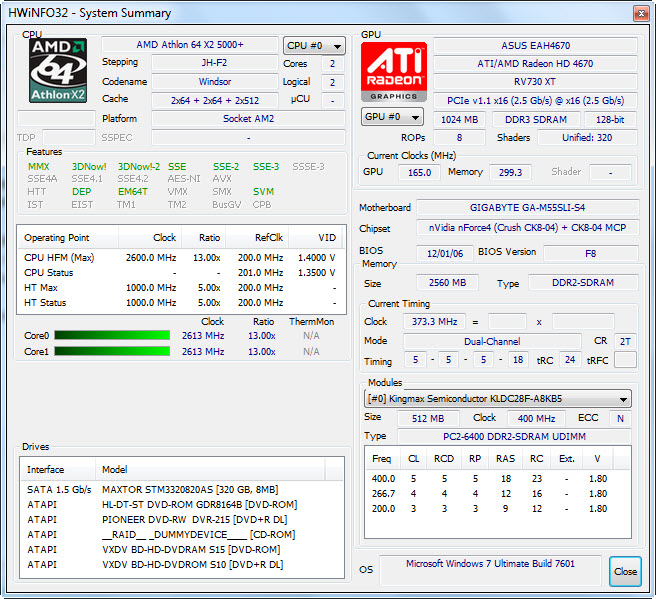
Task: Click the 2560 MB memory size field
Action: coord(447,283)
